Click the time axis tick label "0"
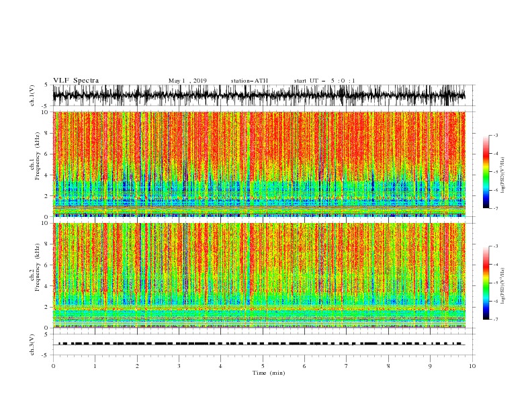 pyautogui.click(x=53, y=366)
